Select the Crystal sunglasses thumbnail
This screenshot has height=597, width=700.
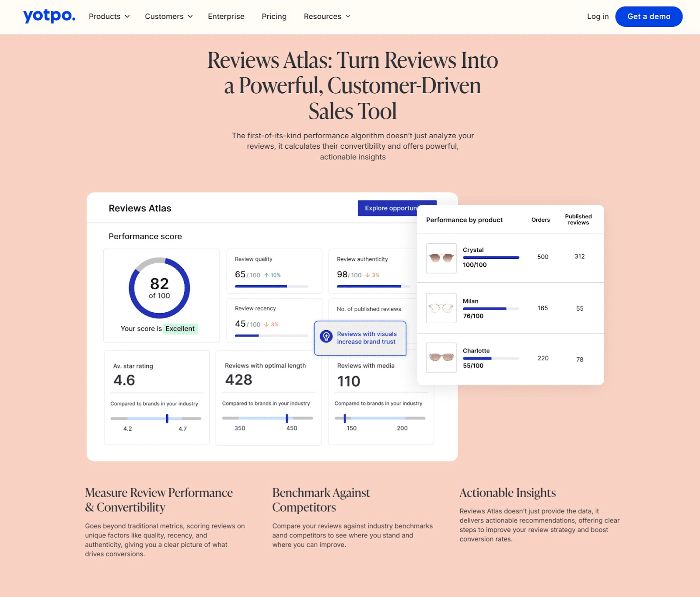441,257
